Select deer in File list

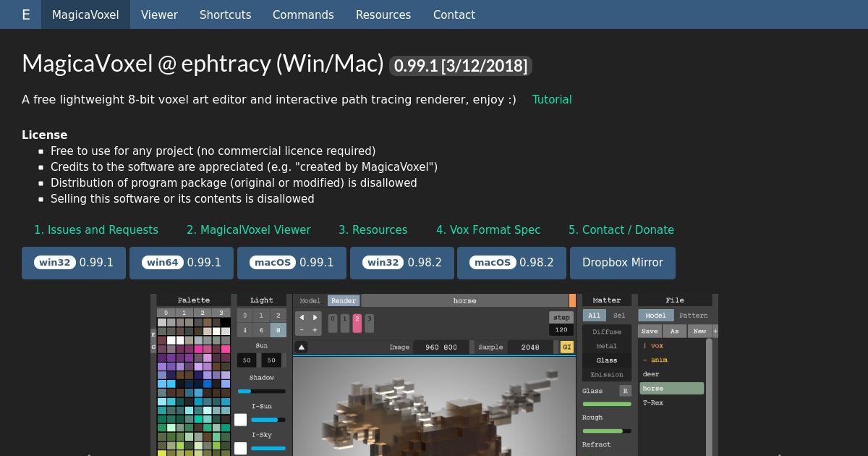pyautogui.click(x=651, y=374)
